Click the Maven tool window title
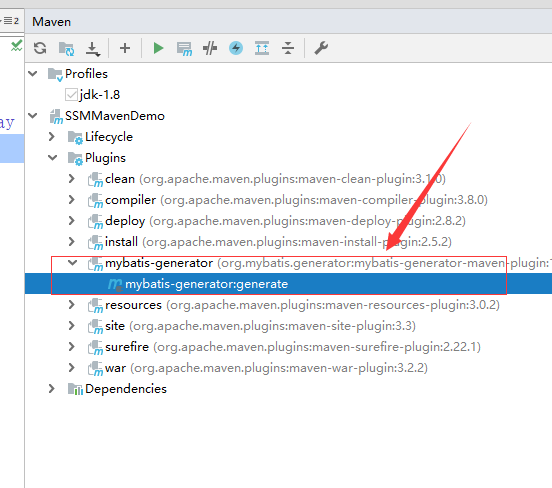Image resolution: width=552 pixels, height=488 pixels. click(x=51, y=22)
